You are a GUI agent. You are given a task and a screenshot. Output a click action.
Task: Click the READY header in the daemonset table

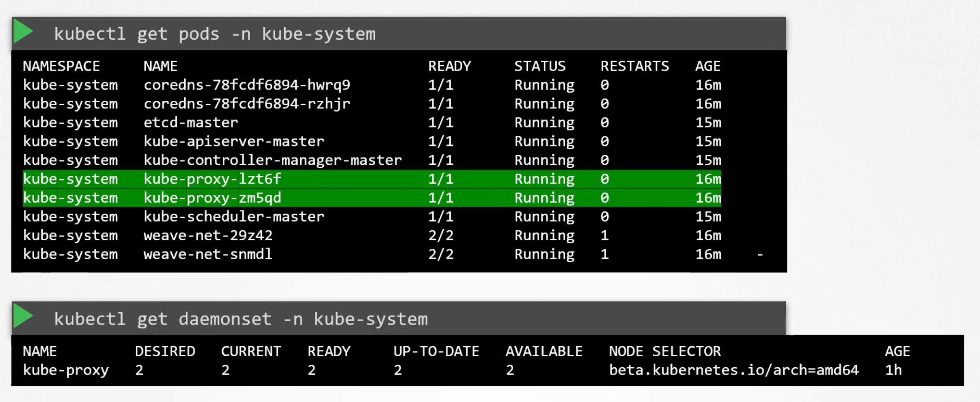329,351
